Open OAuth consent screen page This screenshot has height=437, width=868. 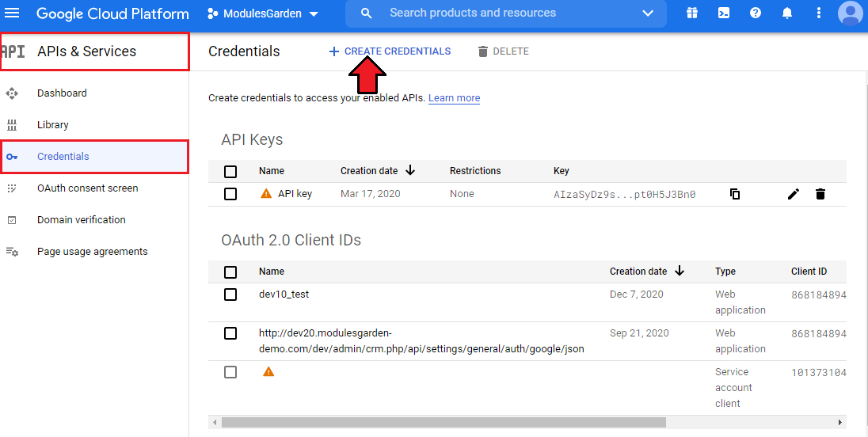coord(87,188)
